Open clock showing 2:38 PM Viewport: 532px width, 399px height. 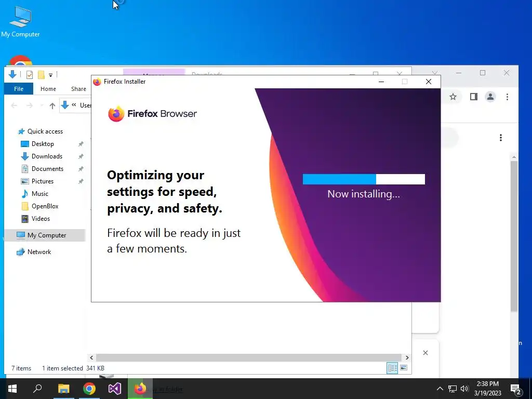[487, 389]
